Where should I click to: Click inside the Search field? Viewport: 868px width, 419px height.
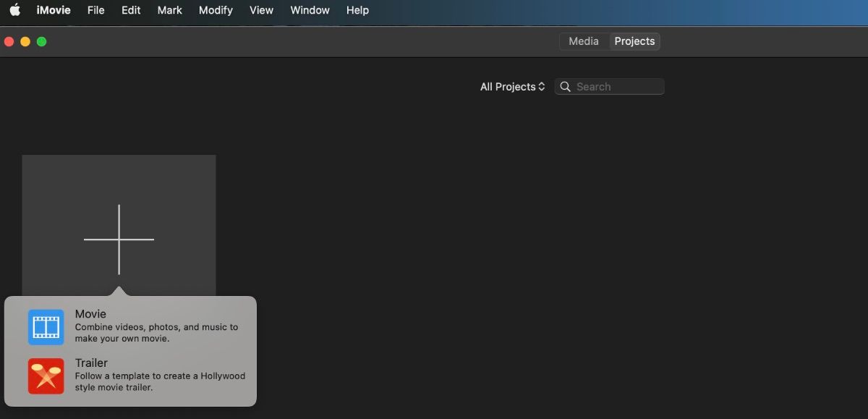[615, 86]
